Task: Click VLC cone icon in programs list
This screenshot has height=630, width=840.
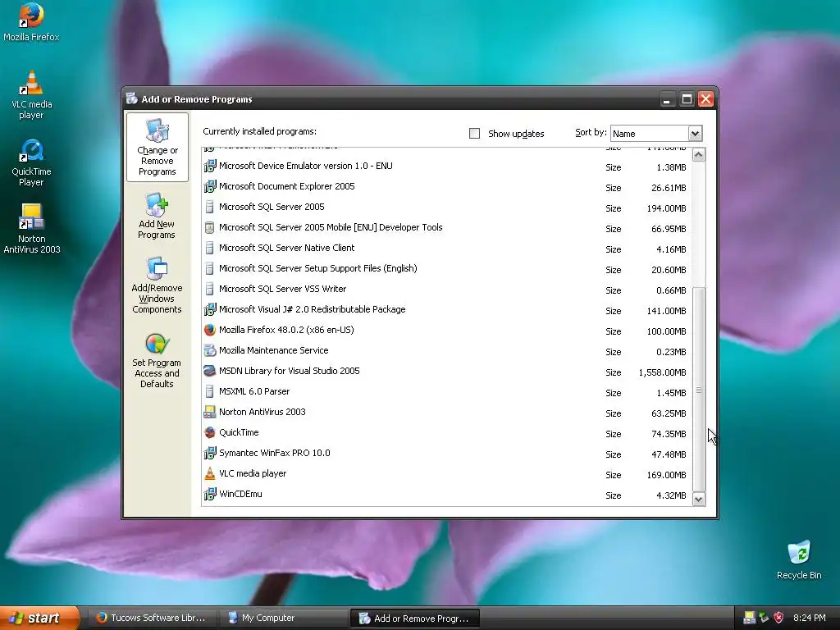Action: (x=209, y=473)
